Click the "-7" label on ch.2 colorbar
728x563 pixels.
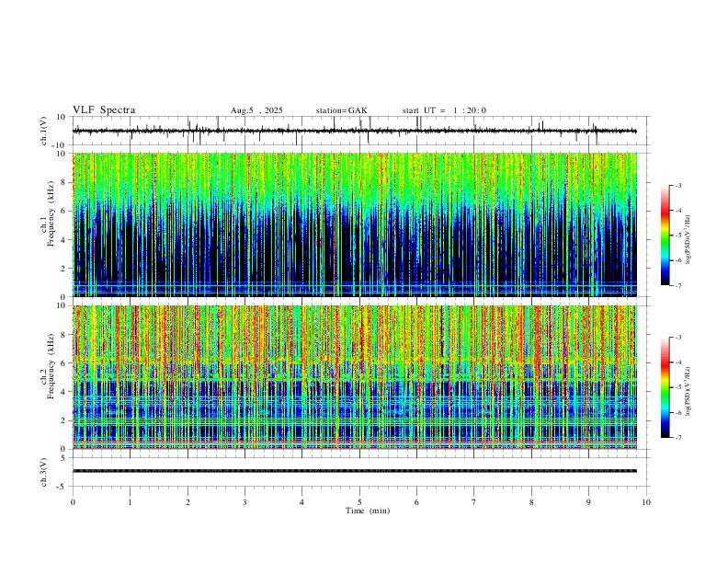click(x=678, y=437)
